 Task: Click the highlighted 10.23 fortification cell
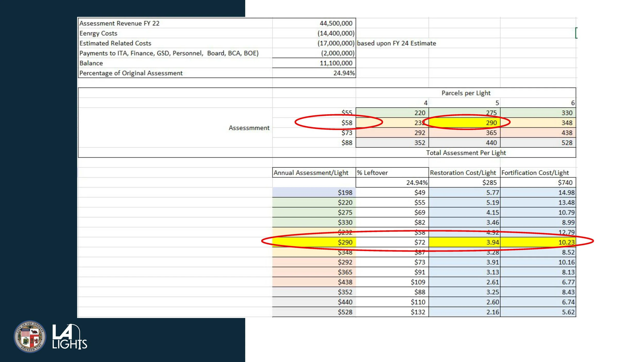538,242
